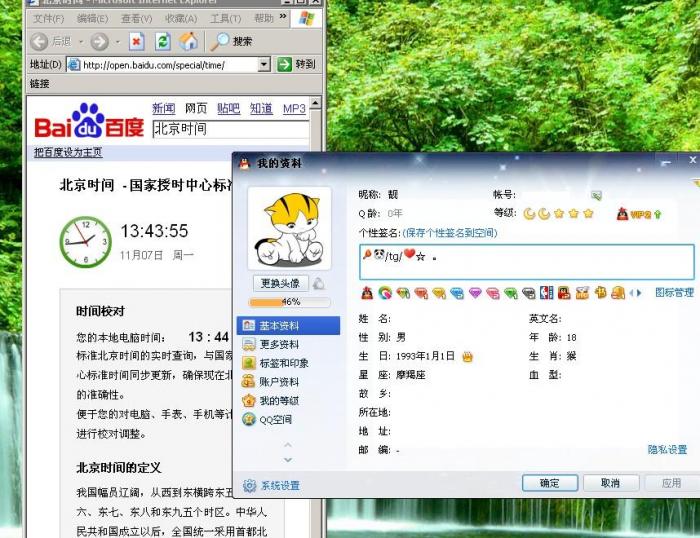Open the 文件(F) menu

click(49, 19)
